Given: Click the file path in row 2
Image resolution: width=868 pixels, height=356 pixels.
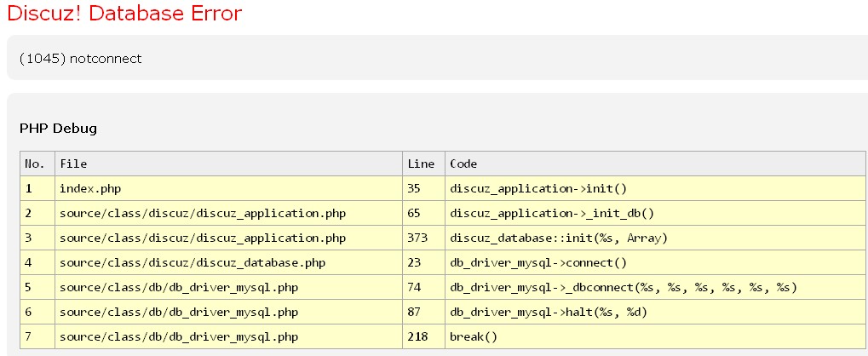Looking at the screenshot, I should [203, 213].
